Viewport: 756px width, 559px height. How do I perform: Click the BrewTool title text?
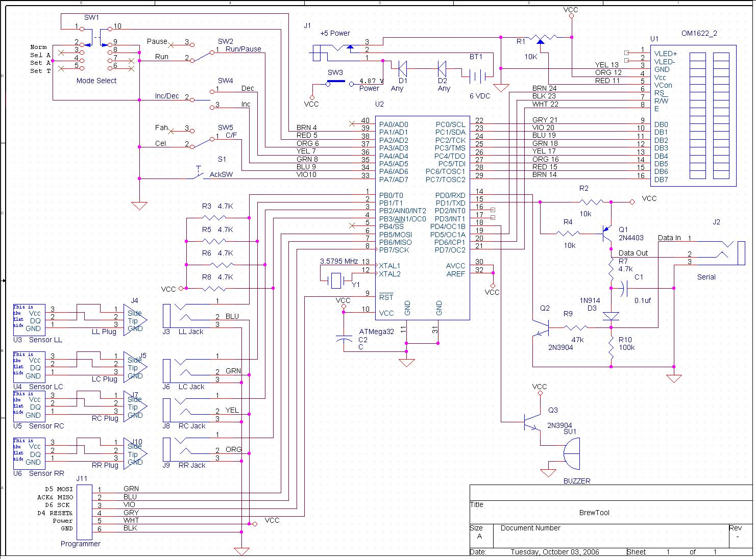[x=594, y=513]
